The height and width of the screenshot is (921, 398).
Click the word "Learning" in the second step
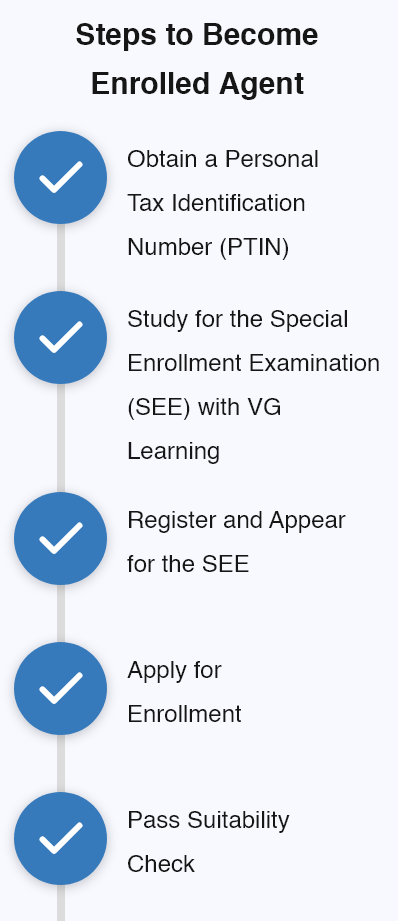tap(174, 452)
